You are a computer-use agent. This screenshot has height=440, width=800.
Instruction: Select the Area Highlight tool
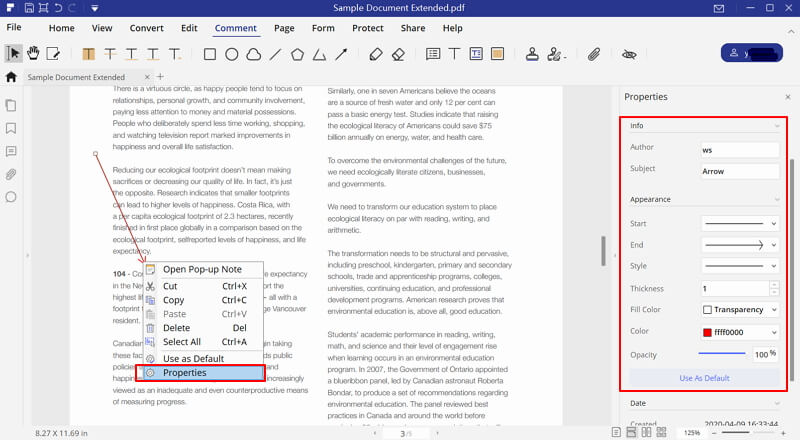[497, 54]
